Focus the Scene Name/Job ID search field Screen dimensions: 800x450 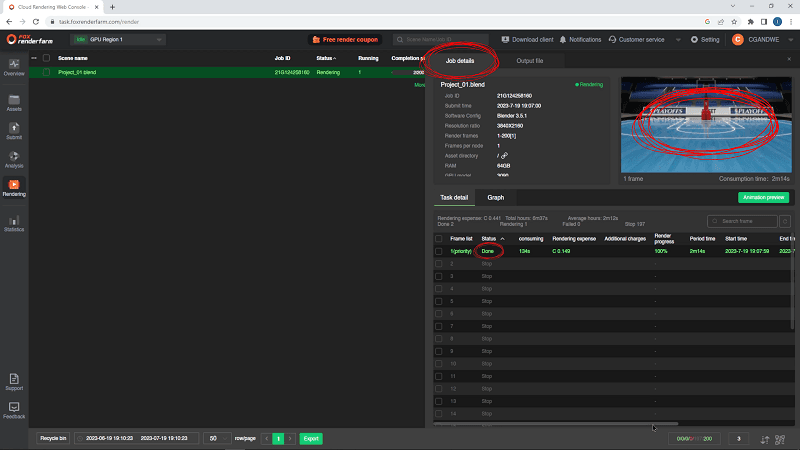pyautogui.click(x=440, y=39)
